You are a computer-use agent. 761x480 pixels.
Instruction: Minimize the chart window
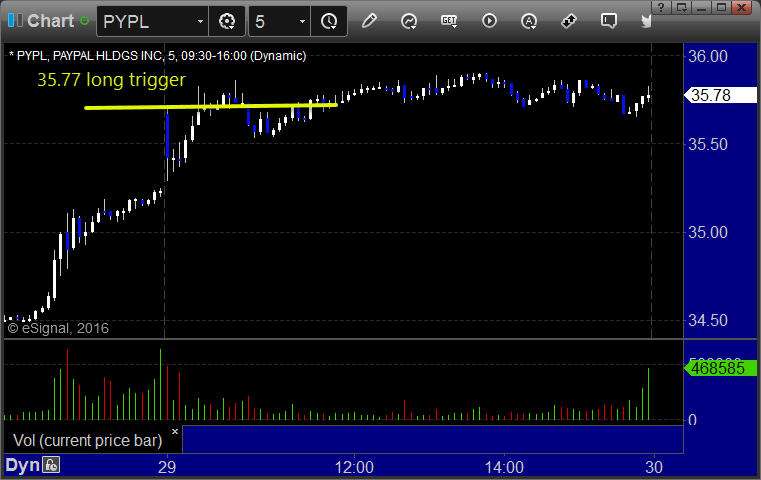point(702,7)
